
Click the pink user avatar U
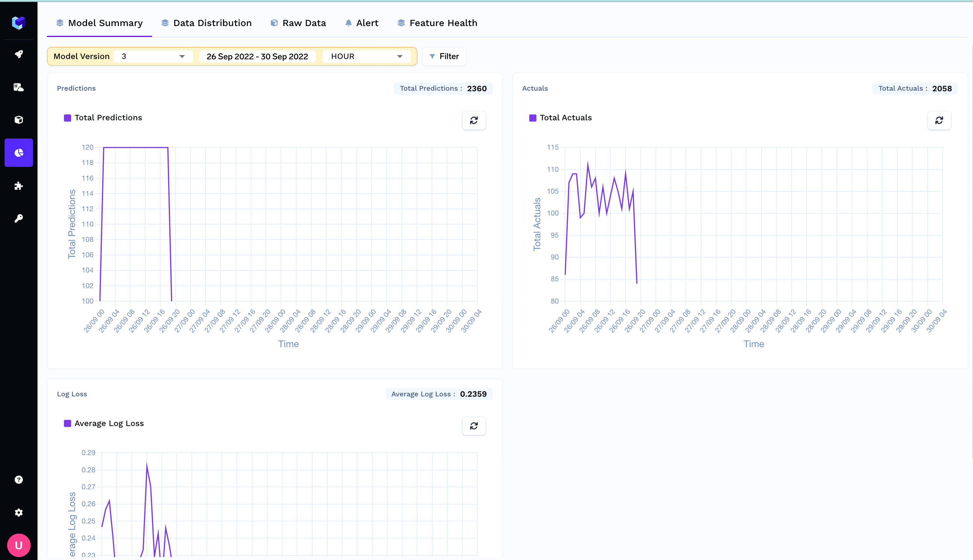[19, 545]
